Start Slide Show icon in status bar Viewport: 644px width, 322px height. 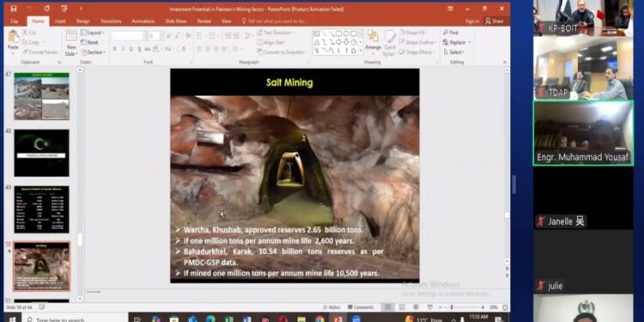point(429,307)
